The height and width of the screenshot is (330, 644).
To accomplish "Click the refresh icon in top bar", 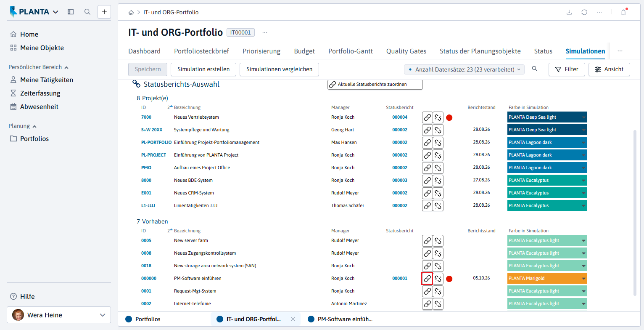I will click(x=584, y=12).
